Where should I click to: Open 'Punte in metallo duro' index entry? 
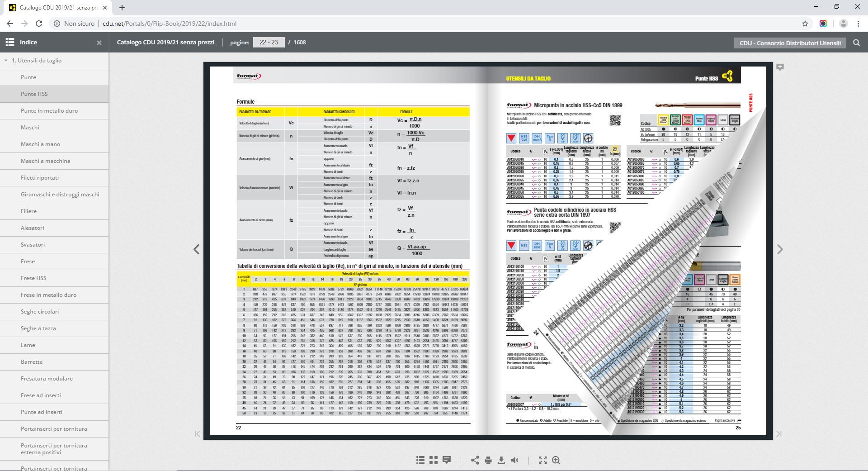click(54, 111)
